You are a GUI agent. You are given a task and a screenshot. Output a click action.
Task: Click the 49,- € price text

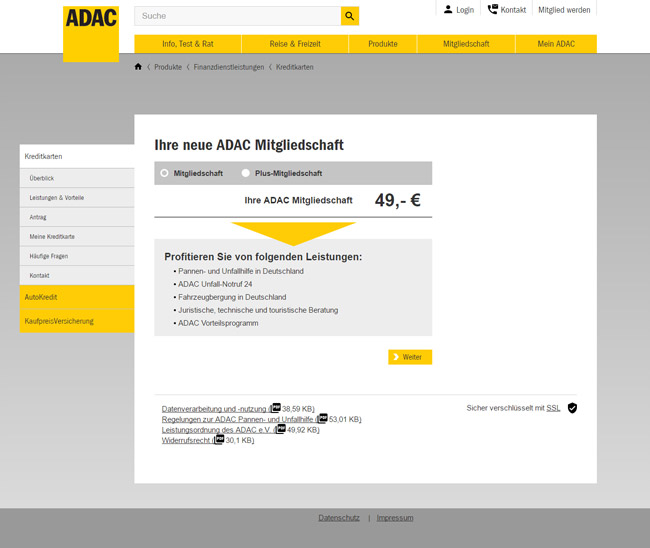[x=398, y=201]
